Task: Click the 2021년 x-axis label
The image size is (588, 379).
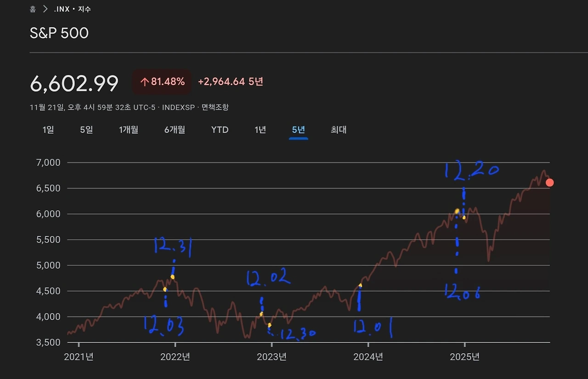Action: pos(79,356)
